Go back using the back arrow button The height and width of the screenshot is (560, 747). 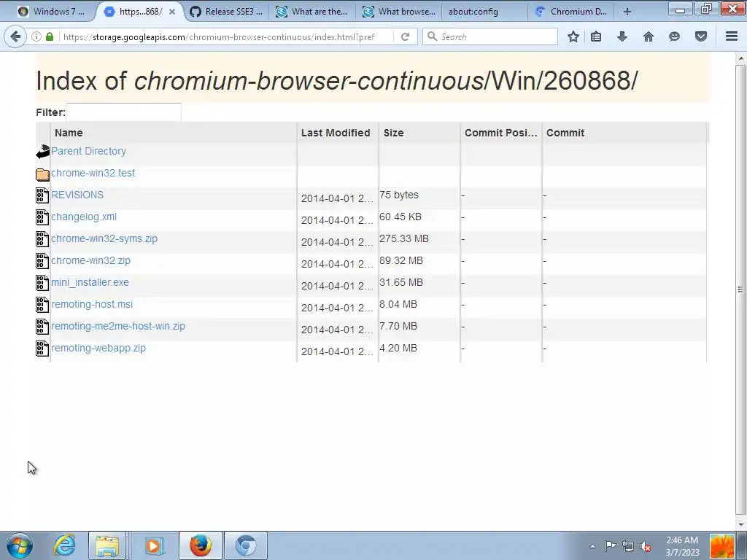[15, 36]
